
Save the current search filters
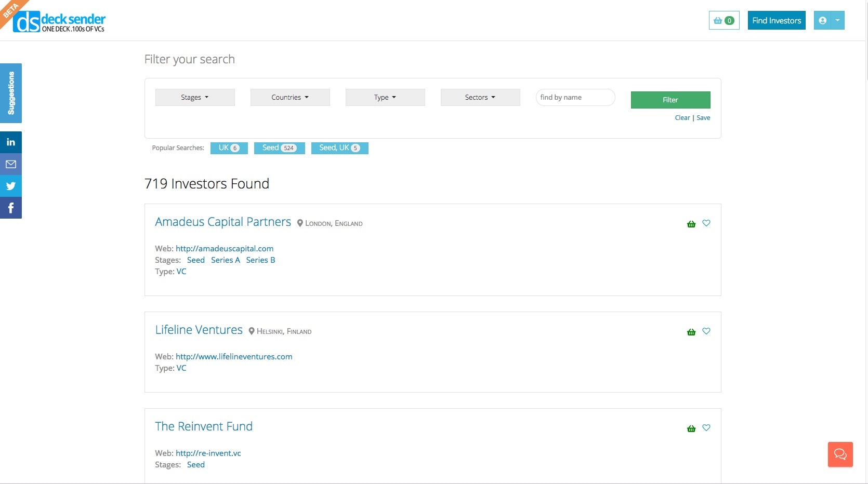tap(703, 118)
